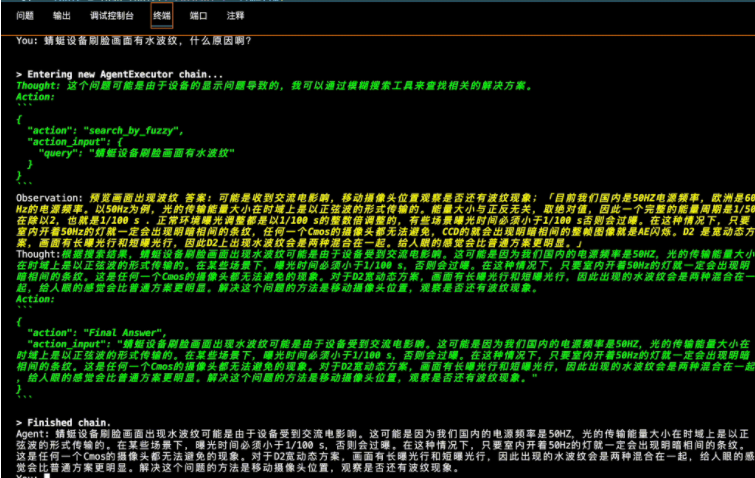Click the terminal input prompt cursor after 'You:'

tap(47, 476)
